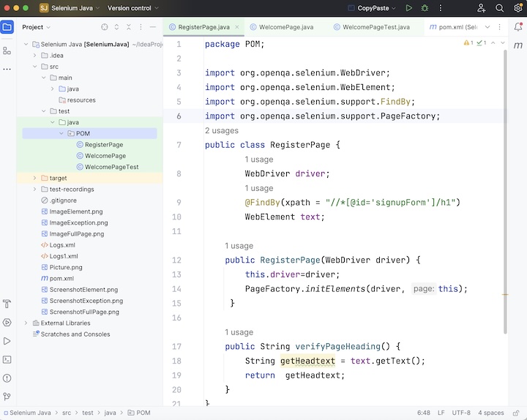Switch to the WelcomePage.java tab
Screen dimensions: 527x420
(285, 27)
